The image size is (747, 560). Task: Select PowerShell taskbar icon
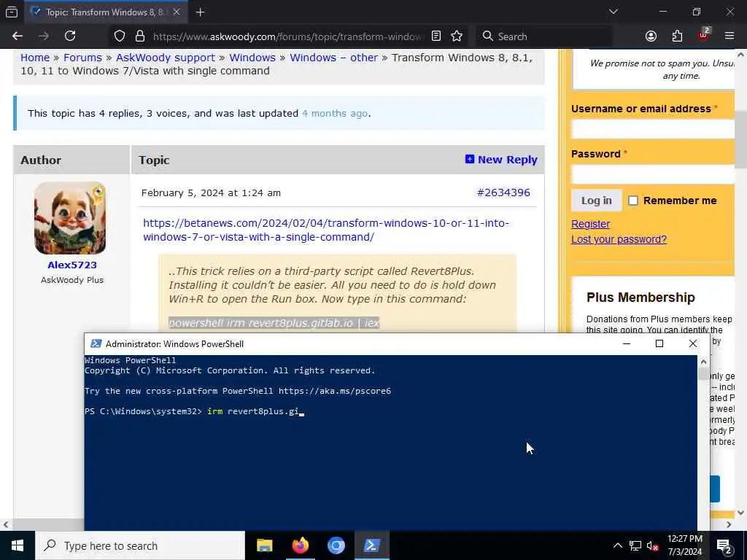pos(371,545)
